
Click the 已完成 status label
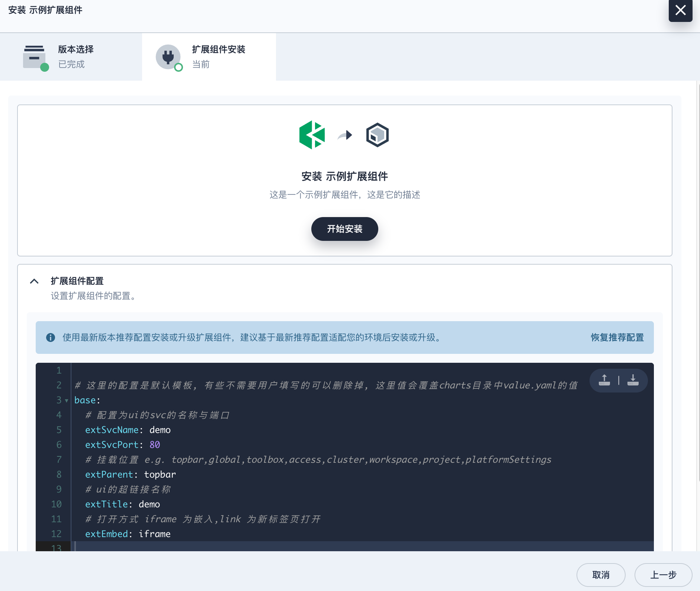(x=71, y=64)
